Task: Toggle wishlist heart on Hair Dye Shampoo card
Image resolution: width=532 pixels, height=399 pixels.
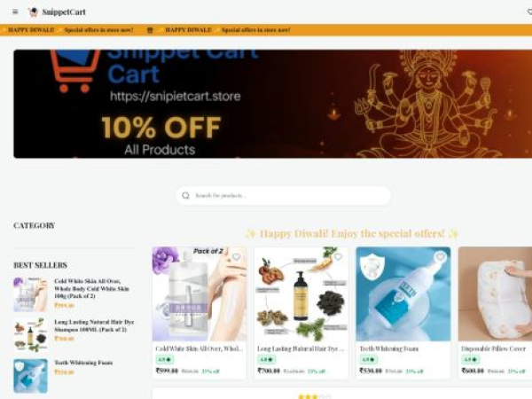Action: pyautogui.click(x=338, y=257)
